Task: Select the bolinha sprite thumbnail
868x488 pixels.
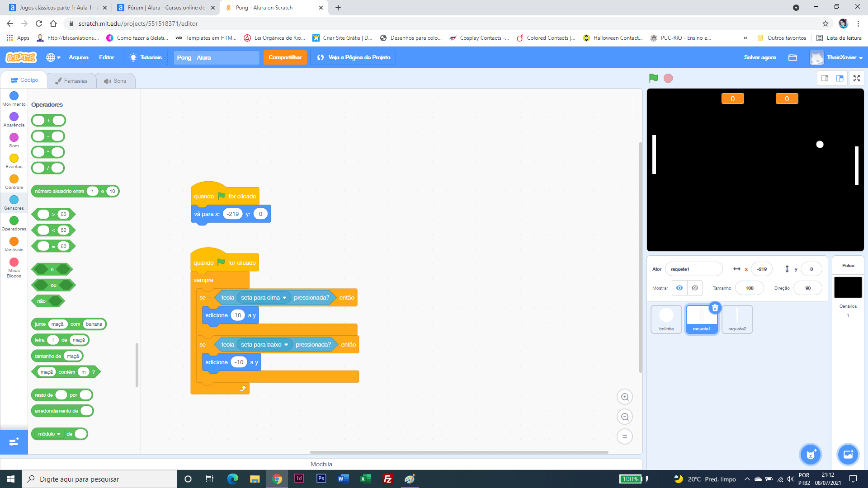Action: (x=666, y=319)
